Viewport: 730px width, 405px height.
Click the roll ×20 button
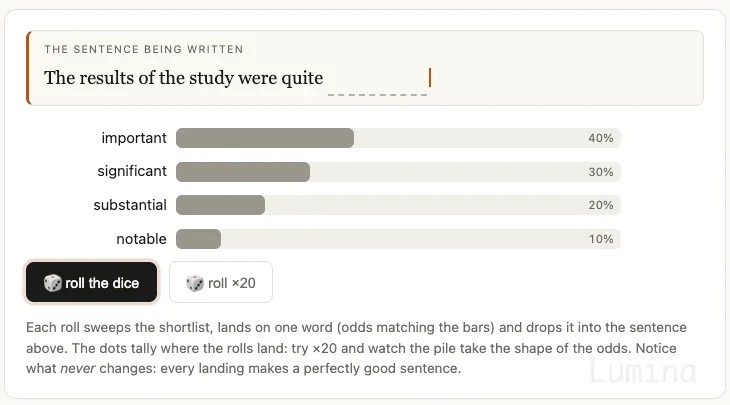point(221,282)
